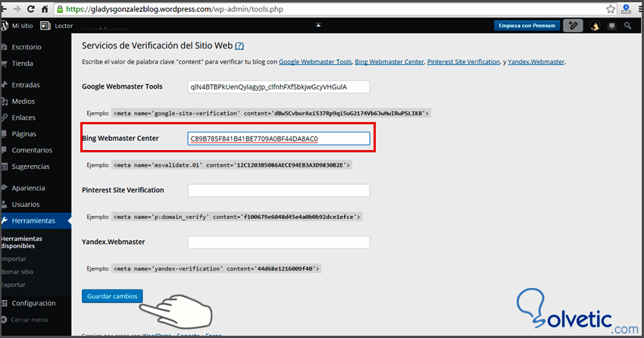Click the Google Webmaster Tools input field
This screenshot has height=338, width=644.
[279, 86]
